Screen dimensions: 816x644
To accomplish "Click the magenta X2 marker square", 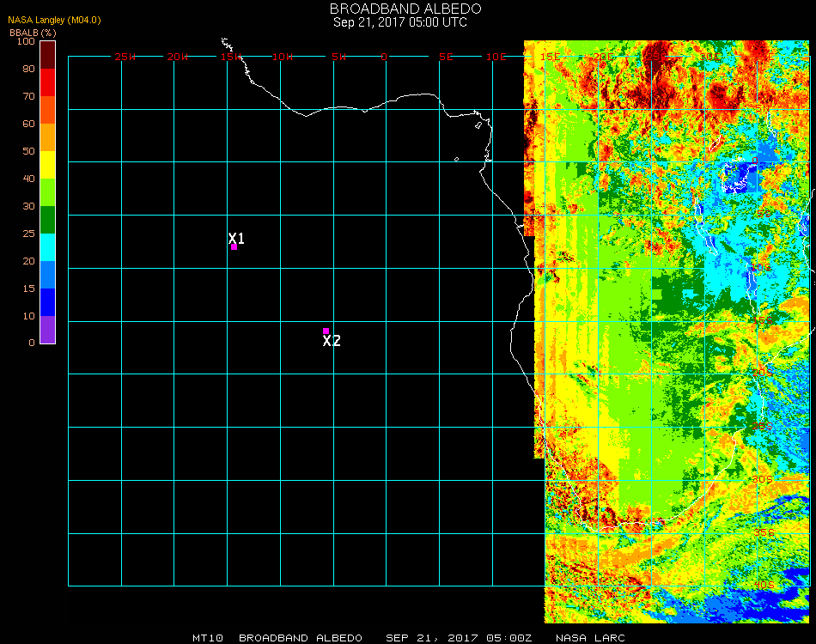I will (x=326, y=331).
